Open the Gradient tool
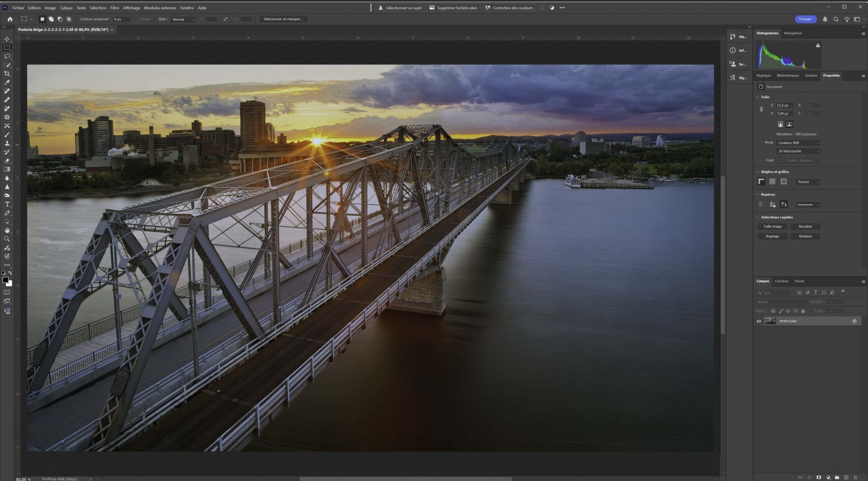 tap(7, 169)
